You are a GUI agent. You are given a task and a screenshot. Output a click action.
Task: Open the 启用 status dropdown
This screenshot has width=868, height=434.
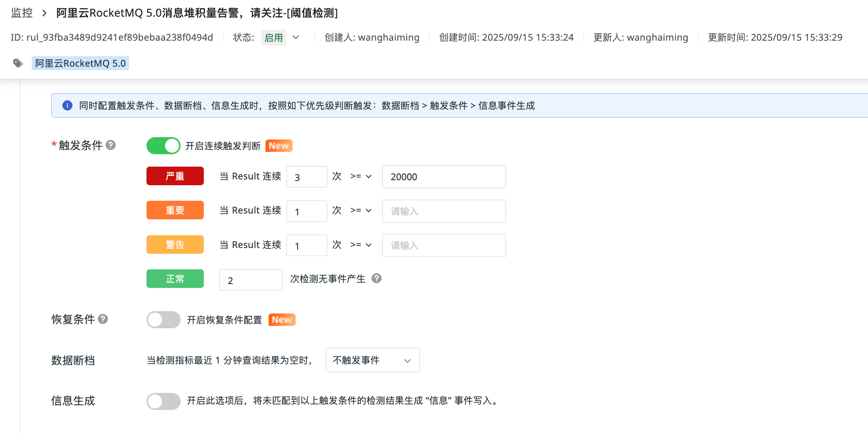[296, 37]
